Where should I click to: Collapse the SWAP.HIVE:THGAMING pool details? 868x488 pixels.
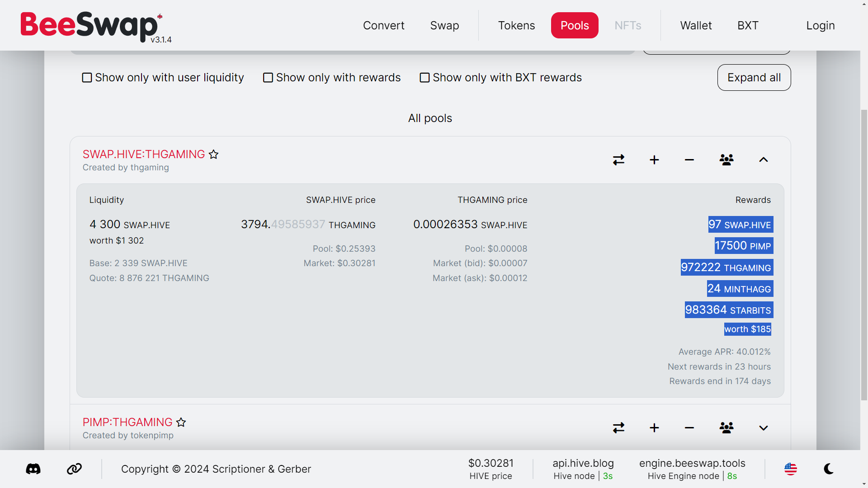tap(764, 160)
